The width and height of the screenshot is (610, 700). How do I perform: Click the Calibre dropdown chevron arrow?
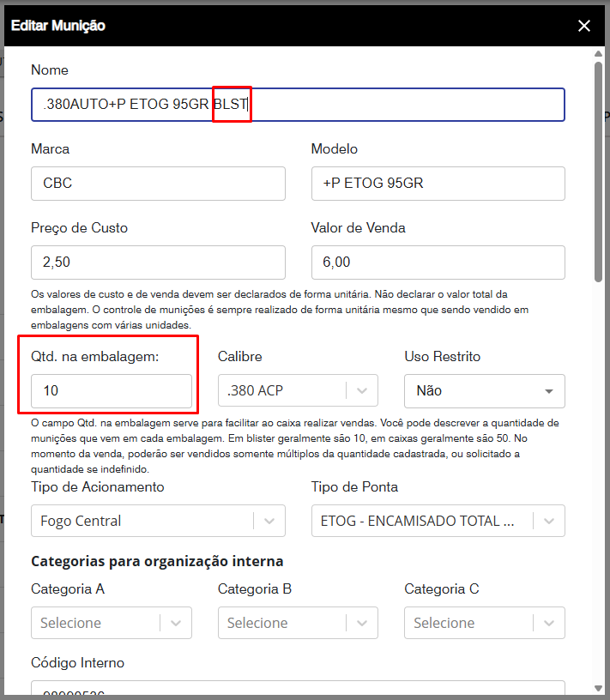click(363, 390)
